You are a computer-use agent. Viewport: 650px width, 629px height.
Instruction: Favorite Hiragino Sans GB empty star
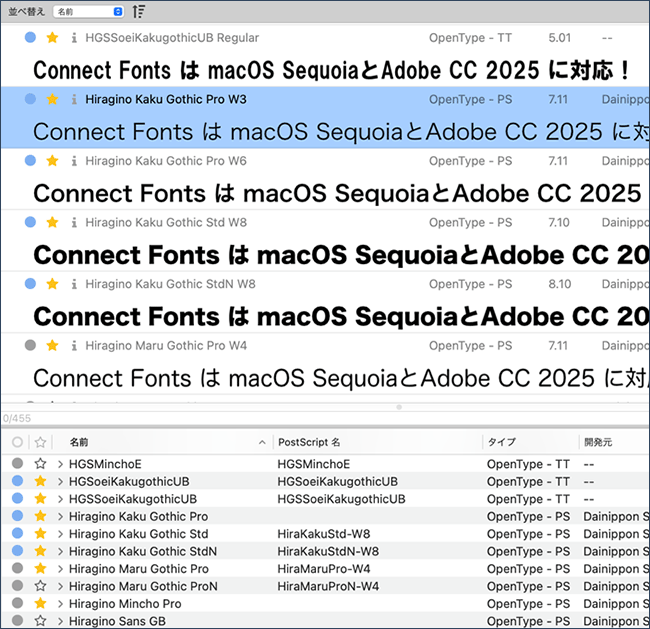(40, 620)
